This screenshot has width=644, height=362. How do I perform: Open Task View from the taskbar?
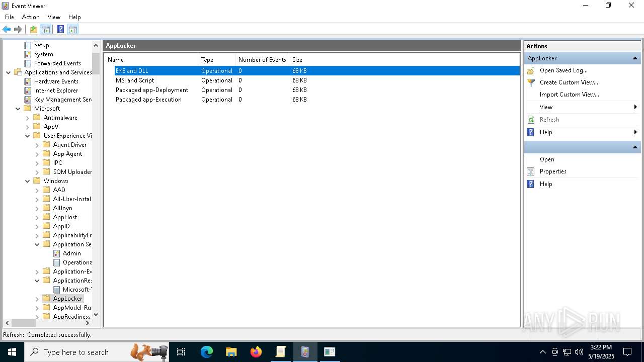tap(181, 352)
